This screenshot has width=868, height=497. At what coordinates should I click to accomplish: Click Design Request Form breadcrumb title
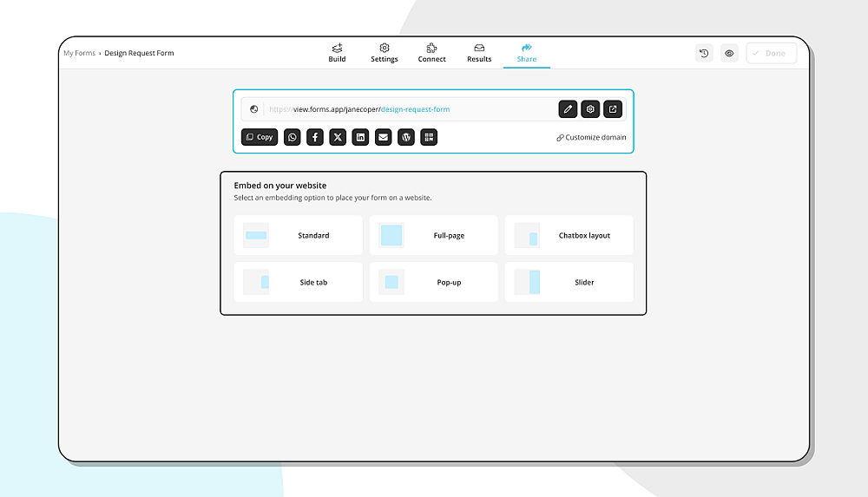coord(139,53)
